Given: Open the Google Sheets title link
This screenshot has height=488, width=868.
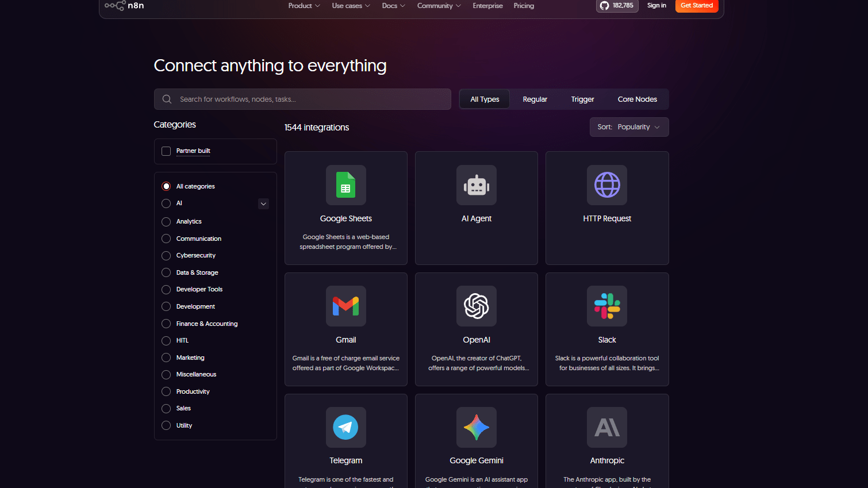Looking at the screenshot, I should [345, 218].
